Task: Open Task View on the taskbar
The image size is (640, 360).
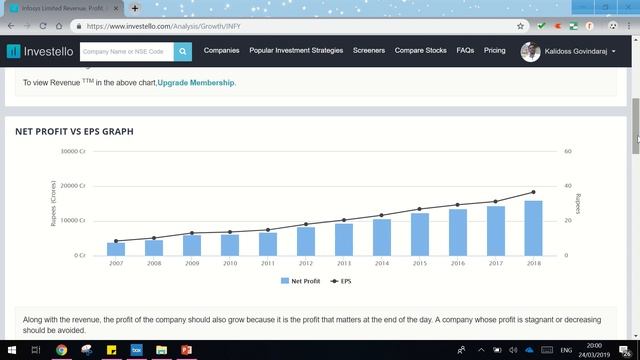Action: click(36, 350)
